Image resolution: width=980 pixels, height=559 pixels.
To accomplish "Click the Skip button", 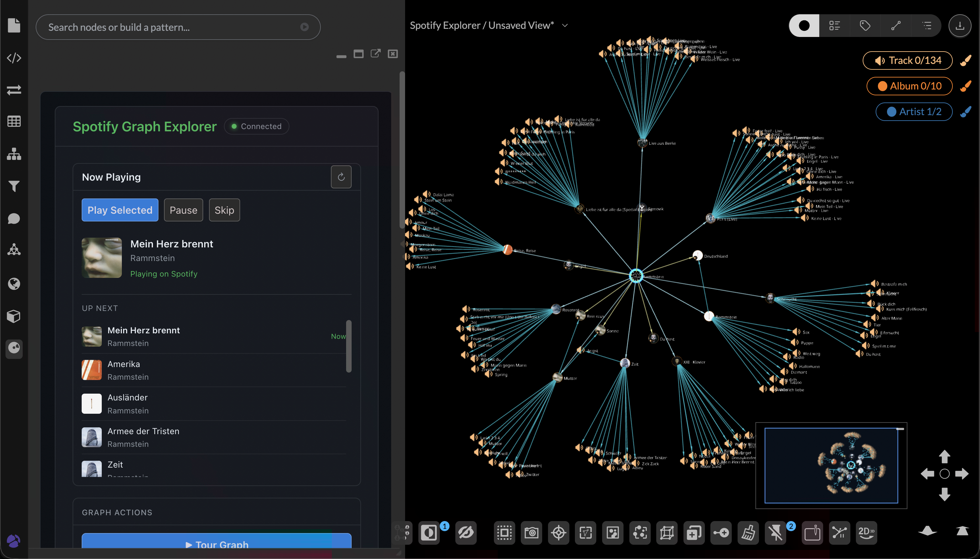I will (x=225, y=210).
